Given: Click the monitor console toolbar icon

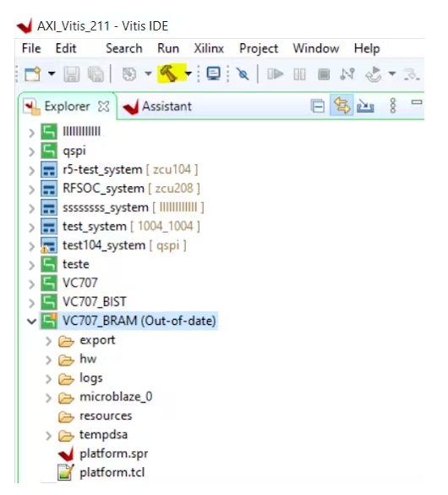Looking at the screenshot, I should [214, 74].
